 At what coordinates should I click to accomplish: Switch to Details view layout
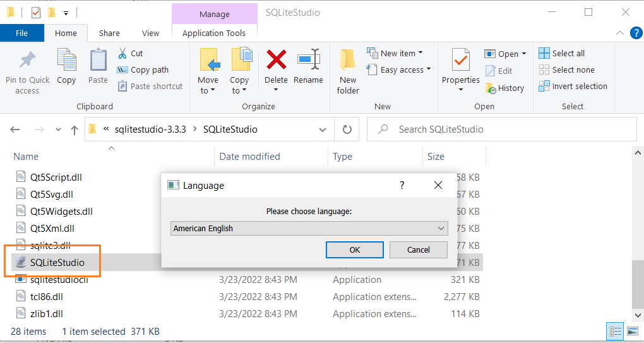pyautogui.click(x=615, y=331)
